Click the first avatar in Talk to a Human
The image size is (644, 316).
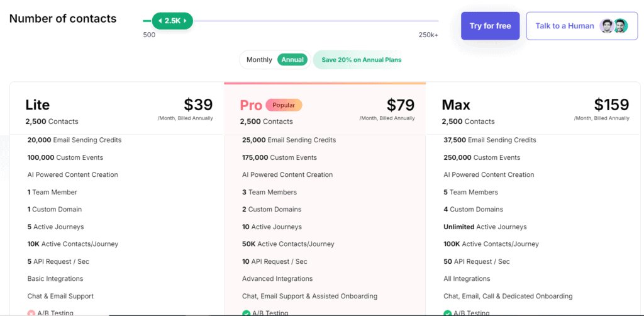(606, 26)
